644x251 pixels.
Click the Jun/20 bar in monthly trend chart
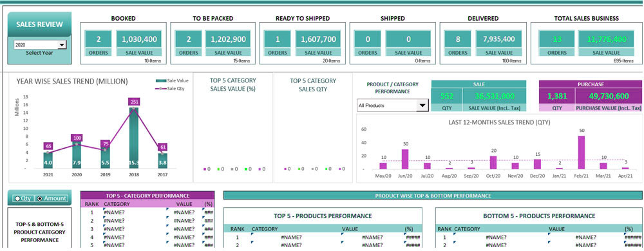[x=405, y=159]
